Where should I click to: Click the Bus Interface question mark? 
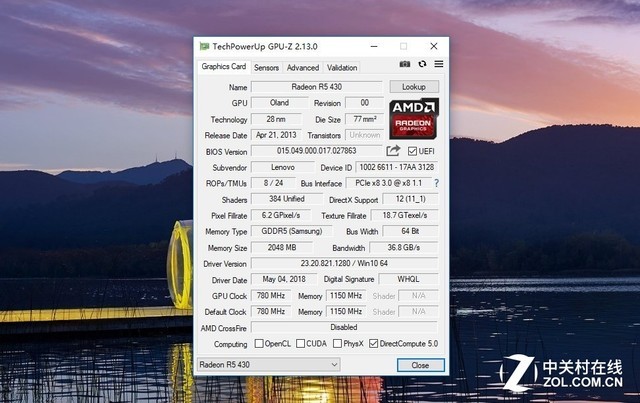tap(436, 183)
